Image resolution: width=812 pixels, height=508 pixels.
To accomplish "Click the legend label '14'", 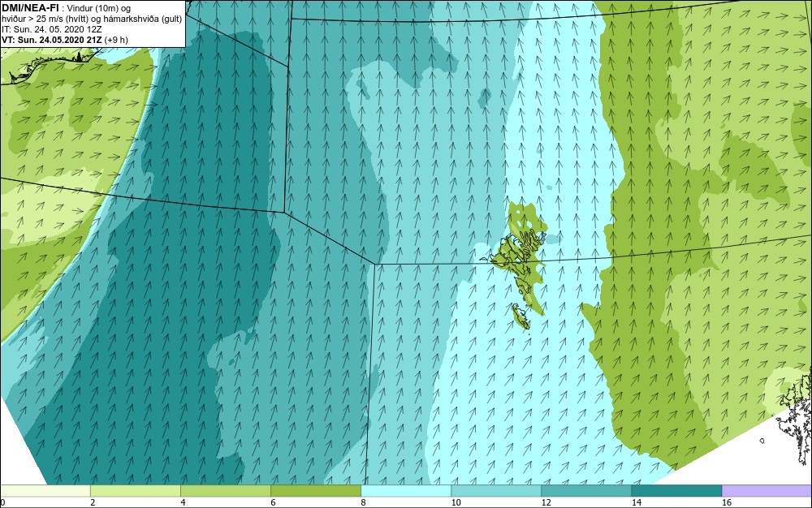I will 636,502.
